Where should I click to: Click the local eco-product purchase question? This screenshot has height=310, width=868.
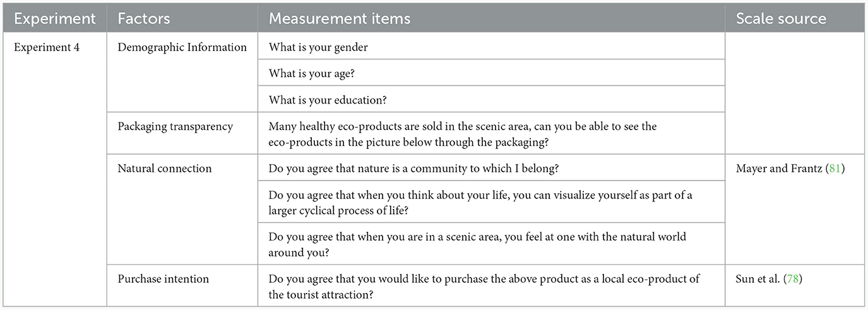coord(484,285)
